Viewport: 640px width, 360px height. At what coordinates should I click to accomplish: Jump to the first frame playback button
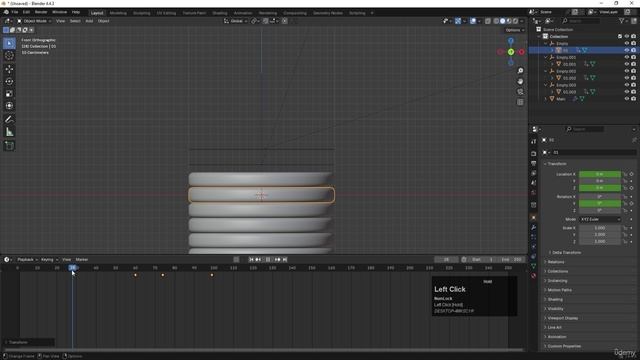tap(251, 260)
